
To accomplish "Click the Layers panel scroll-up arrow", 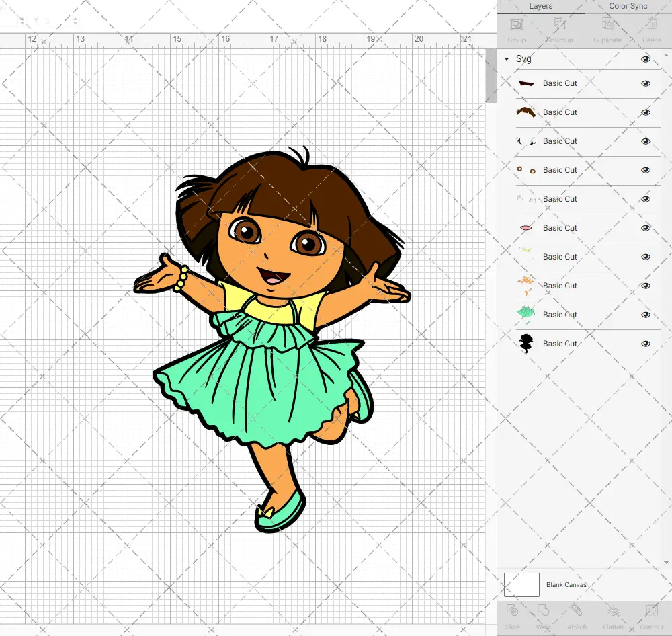I will tap(666, 56).
